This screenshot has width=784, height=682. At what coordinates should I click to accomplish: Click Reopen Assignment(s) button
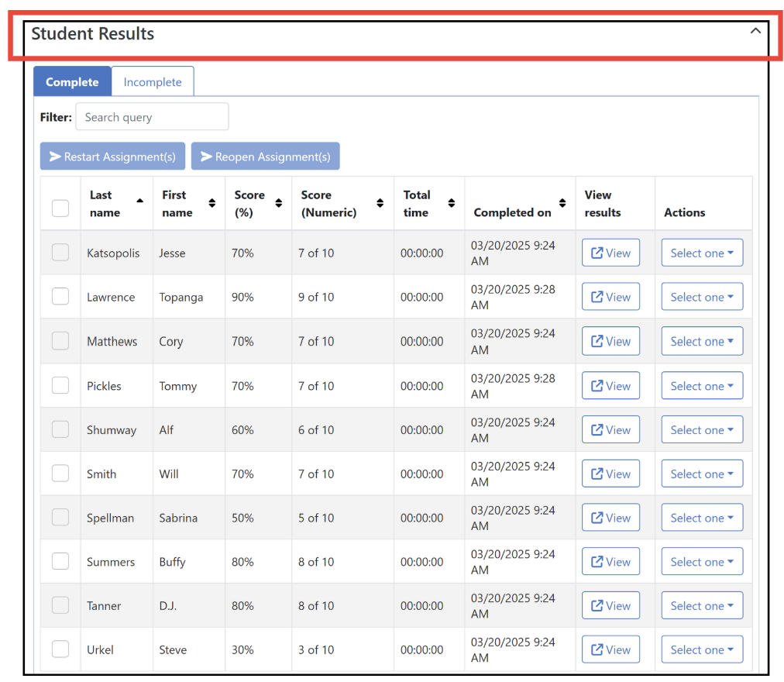(266, 156)
